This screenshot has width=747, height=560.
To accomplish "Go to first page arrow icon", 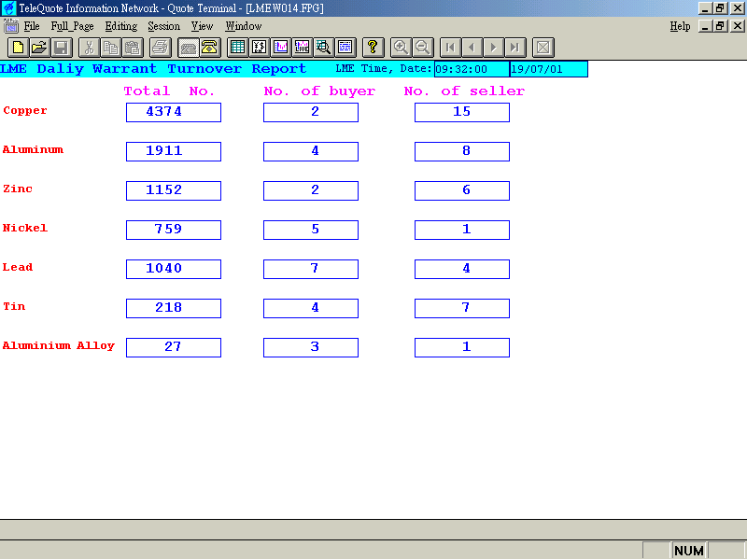I will [x=450, y=48].
